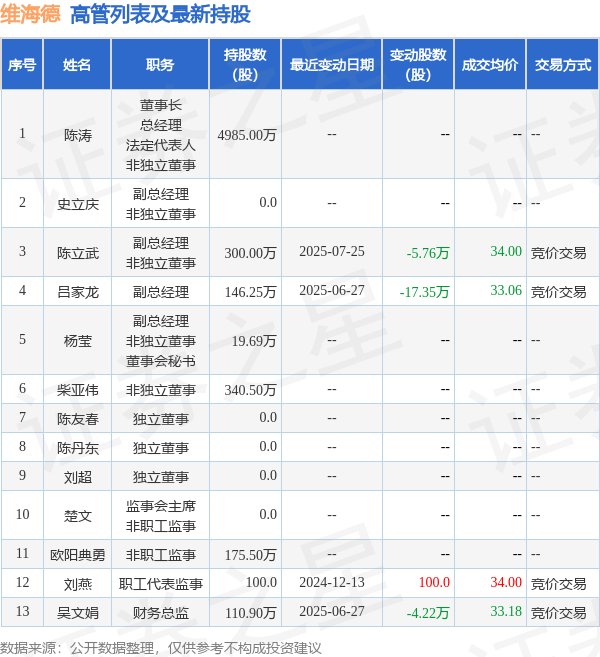Click 董事会秘书 in 杨莹's row
Image resolution: width=600 pixels, height=657 pixels.
point(160,361)
